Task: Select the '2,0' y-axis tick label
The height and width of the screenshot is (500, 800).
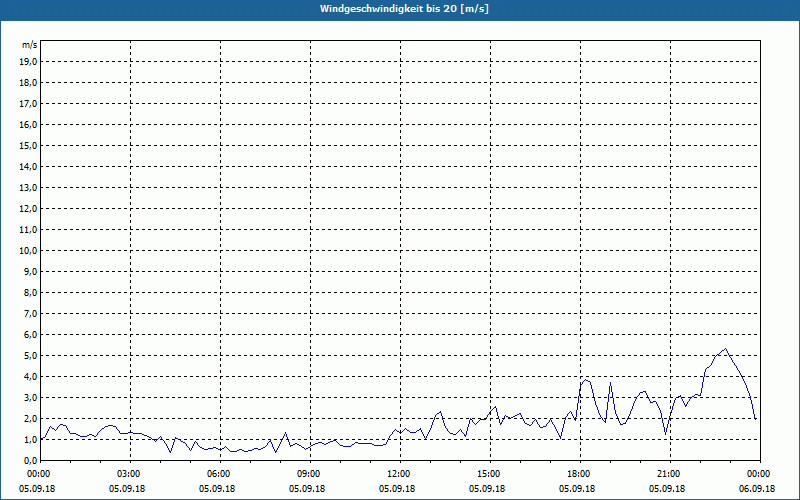Action: tap(30, 418)
